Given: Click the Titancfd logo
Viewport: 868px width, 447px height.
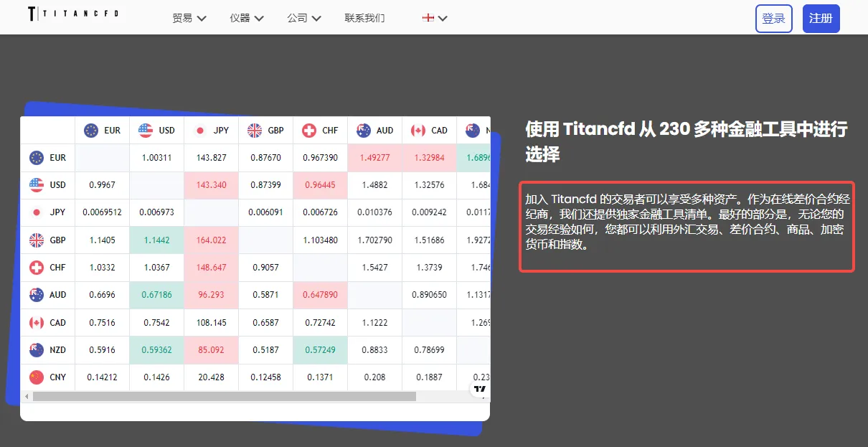Looking at the screenshot, I should pyautogui.click(x=72, y=14).
